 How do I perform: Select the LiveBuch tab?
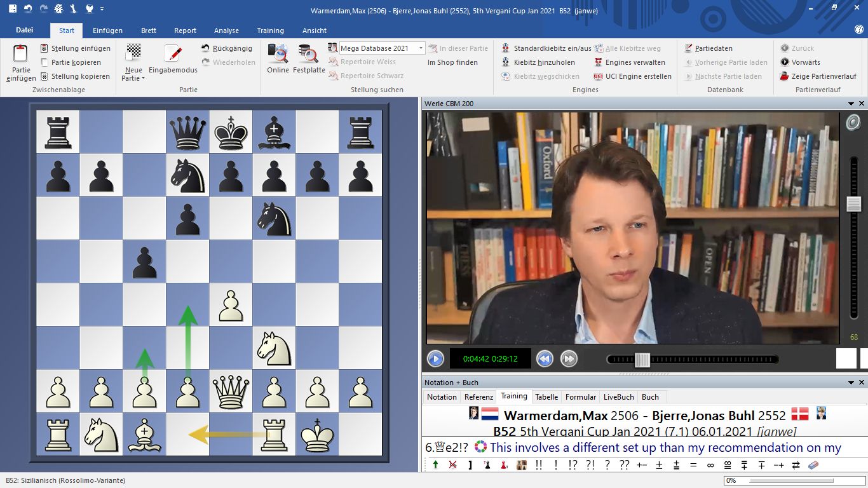coord(618,397)
